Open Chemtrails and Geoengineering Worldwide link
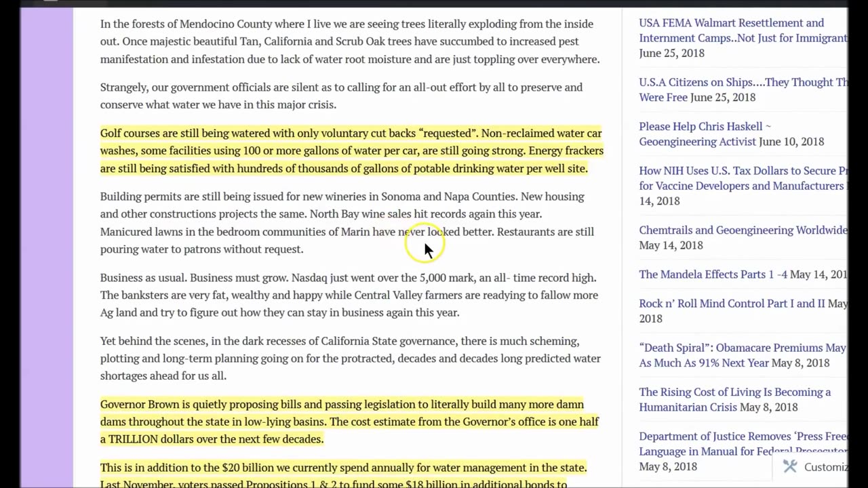 [743, 230]
